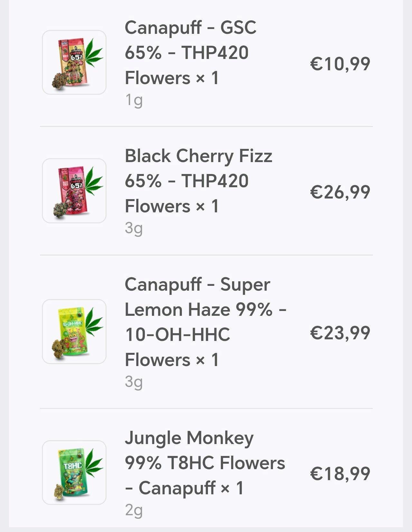The height and width of the screenshot is (532, 412).
Task: Select the 3g label under Black Cherry Fizz
Action: coord(134,228)
